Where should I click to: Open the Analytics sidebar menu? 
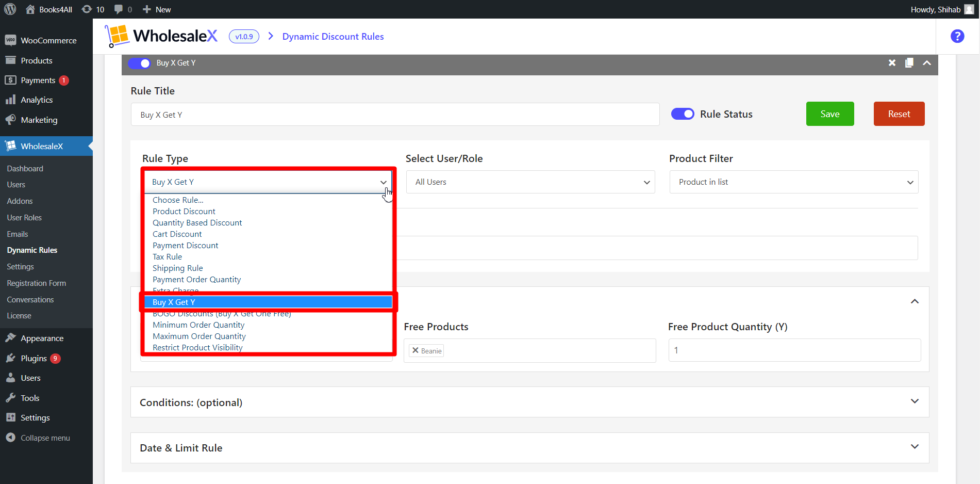46,100
